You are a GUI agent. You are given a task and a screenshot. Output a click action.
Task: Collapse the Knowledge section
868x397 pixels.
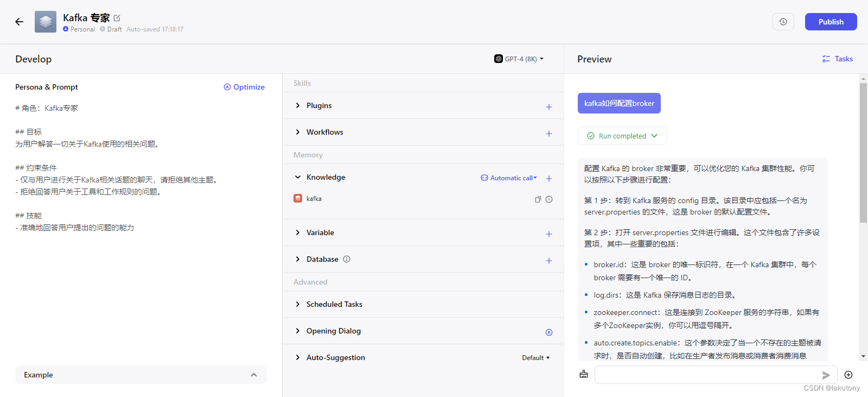[298, 177]
